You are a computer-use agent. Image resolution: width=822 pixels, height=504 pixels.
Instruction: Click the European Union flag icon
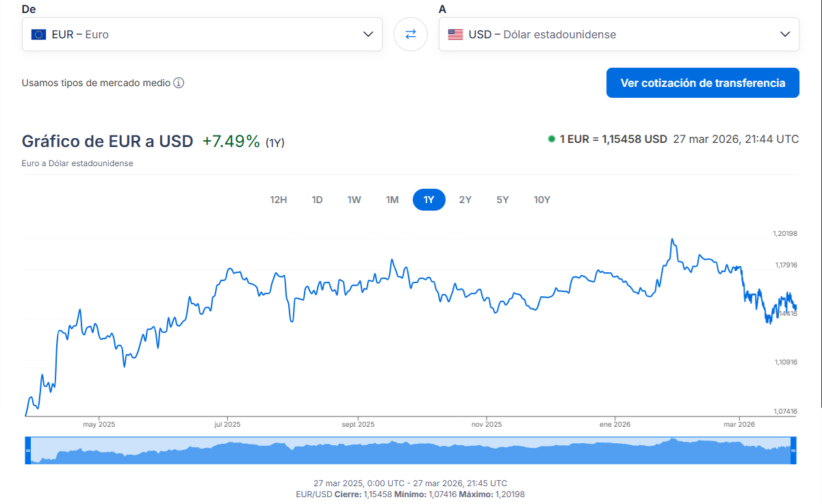coord(39,34)
